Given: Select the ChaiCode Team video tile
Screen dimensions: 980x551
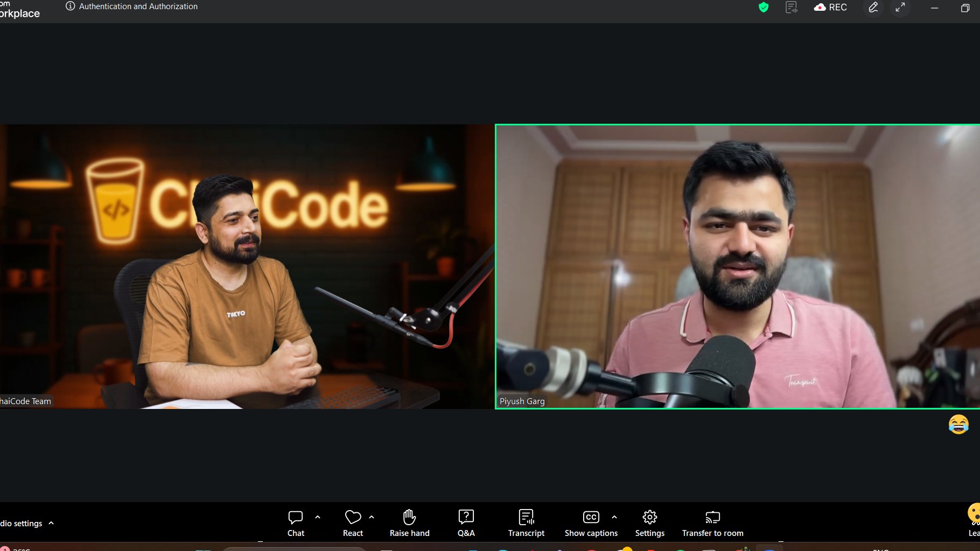Looking at the screenshot, I should (x=247, y=266).
